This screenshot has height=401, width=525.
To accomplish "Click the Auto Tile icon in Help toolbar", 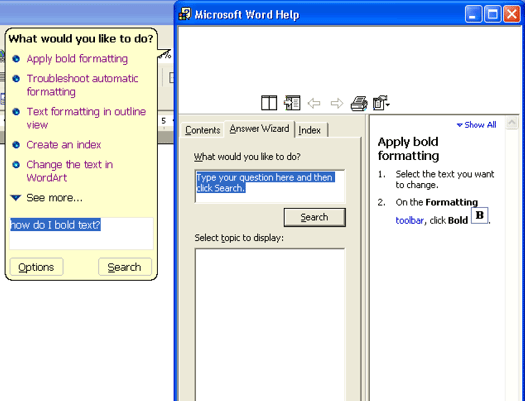I will [x=269, y=103].
